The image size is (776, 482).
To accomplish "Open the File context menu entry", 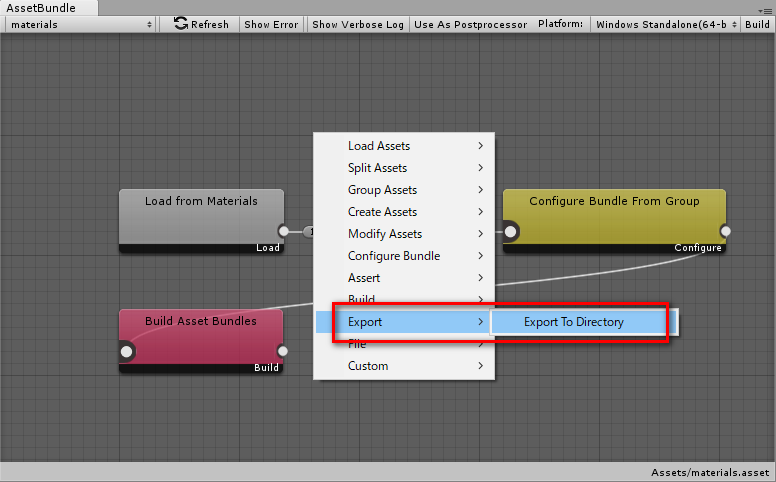I will tap(404, 344).
